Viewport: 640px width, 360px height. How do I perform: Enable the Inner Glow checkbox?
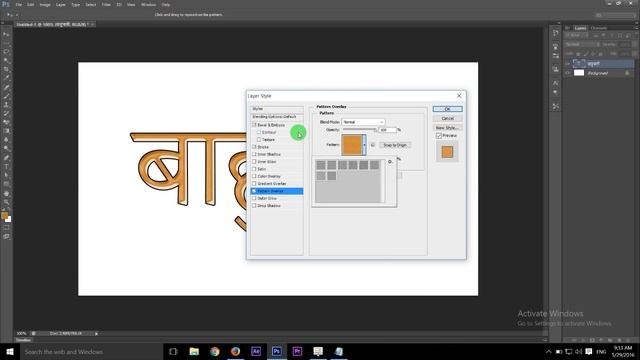[254, 162]
